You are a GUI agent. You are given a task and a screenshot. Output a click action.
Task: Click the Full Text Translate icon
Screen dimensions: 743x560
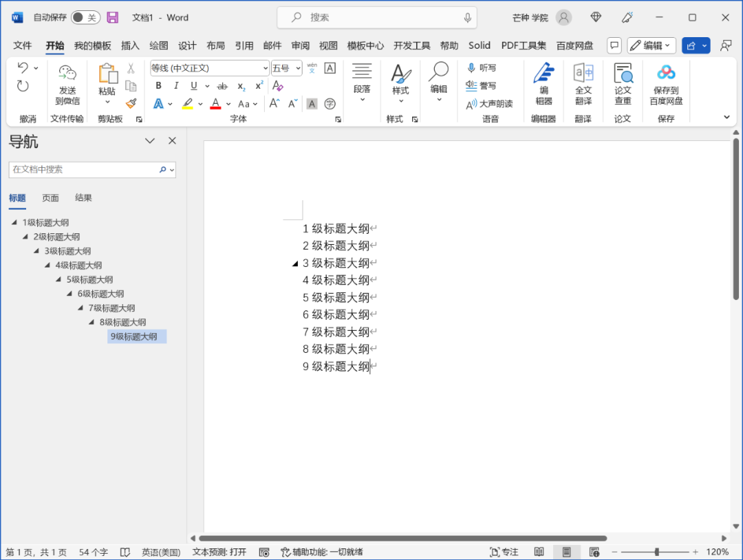point(583,74)
